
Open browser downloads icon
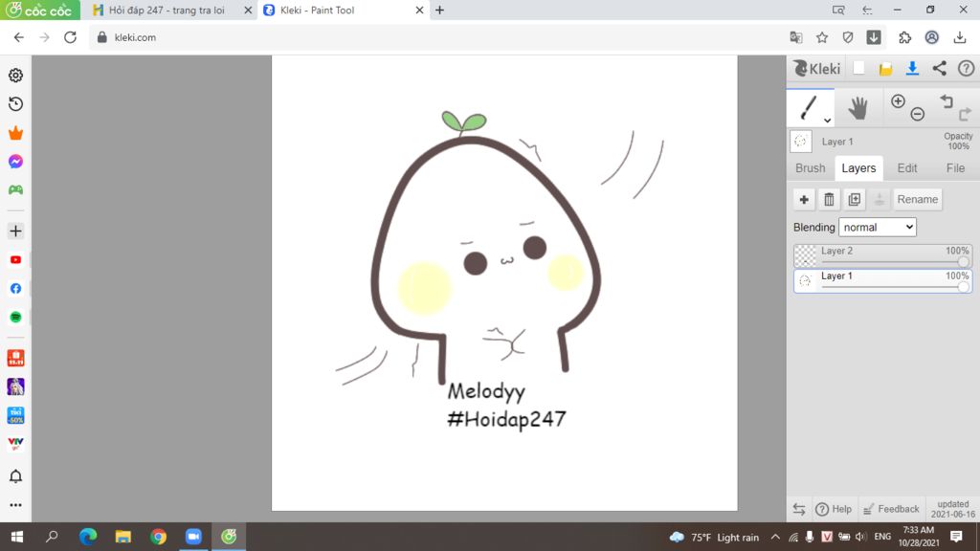[x=960, y=37]
